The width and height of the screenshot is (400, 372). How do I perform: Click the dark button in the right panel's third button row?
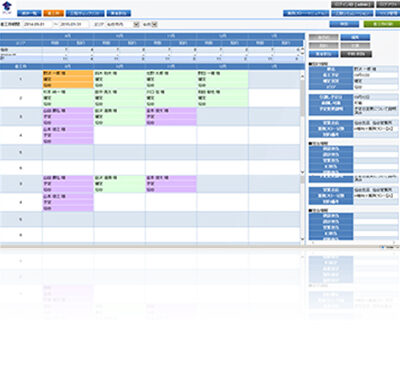356,54
